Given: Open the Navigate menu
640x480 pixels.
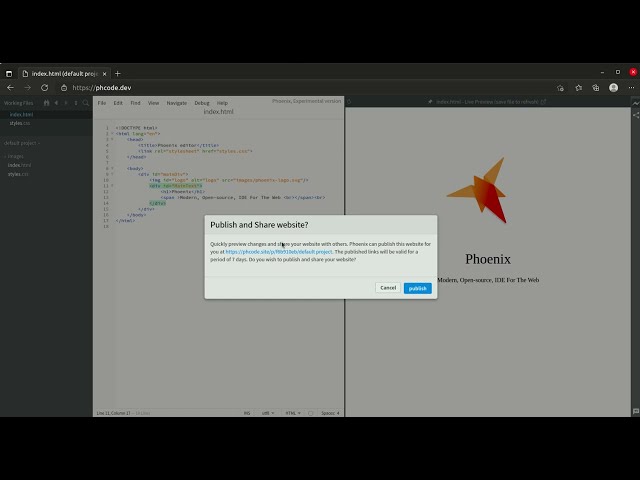Looking at the screenshot, I should click(176, 103).
